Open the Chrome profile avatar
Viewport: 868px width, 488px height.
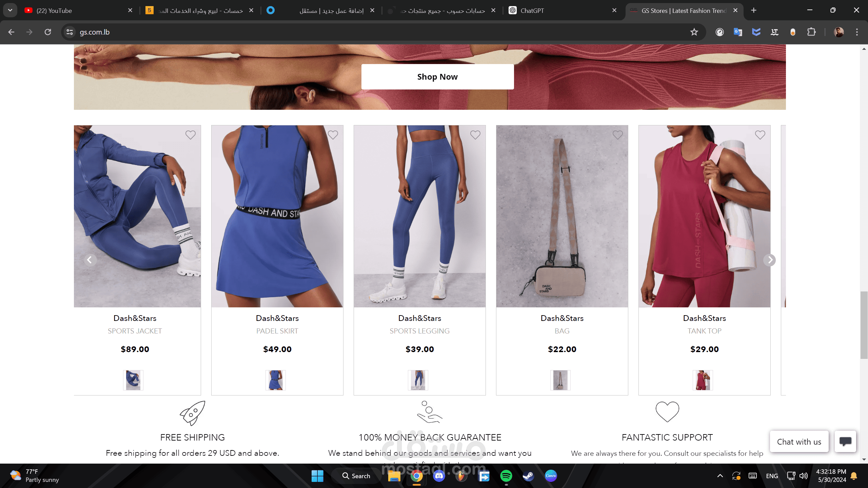pos(839,32)
